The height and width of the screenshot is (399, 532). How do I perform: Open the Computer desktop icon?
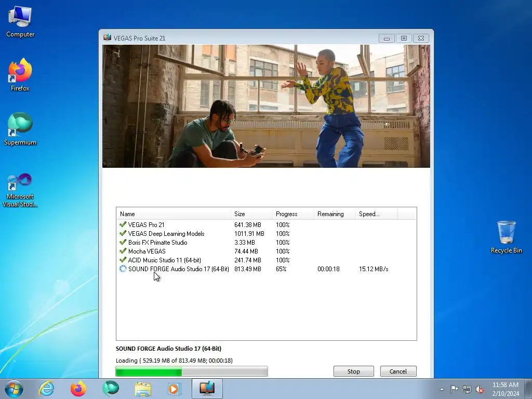(20, 22)
